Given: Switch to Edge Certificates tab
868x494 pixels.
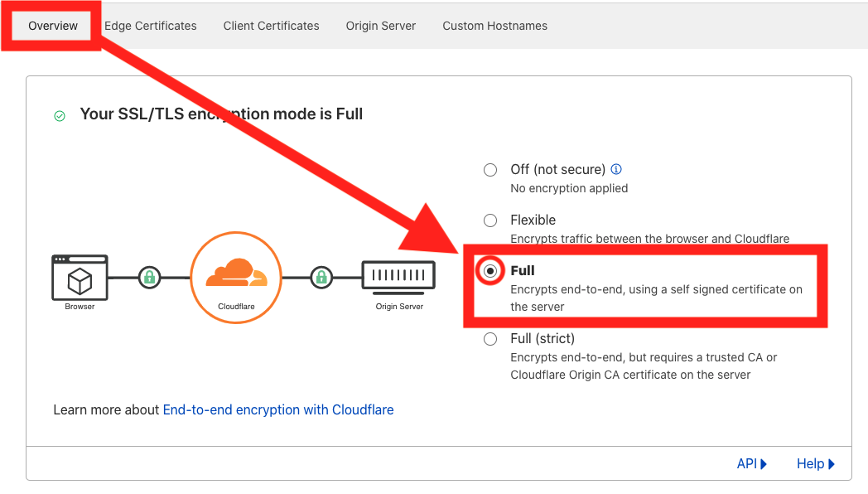Looking at the screenshot, I should tap(151, 26).
